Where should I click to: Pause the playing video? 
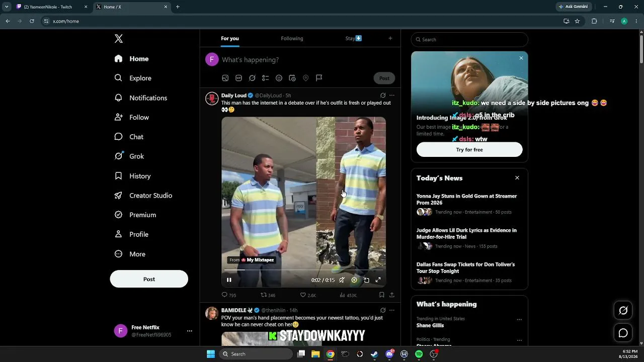click(x=229, y=280)
